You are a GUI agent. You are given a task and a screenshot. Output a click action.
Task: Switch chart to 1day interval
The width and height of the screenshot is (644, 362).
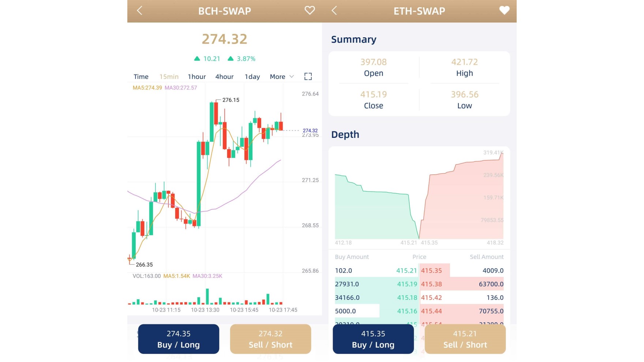pos(252,77)
